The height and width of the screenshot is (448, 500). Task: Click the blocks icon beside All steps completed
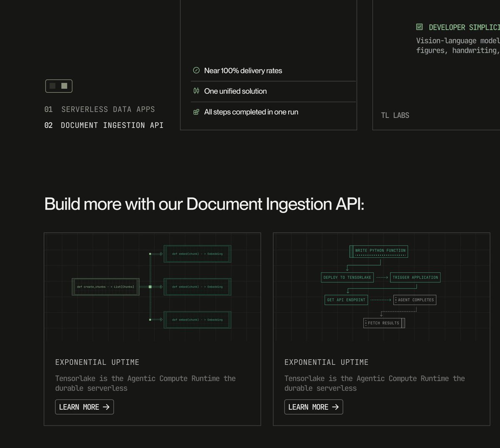click(x=196, y=112)
